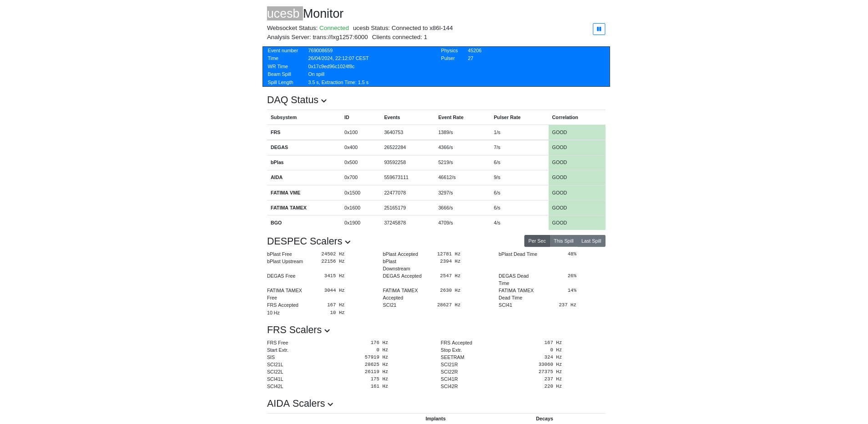Click the Physics count 45206
Screen dimensions: 868x424
(x=474, y=50)
